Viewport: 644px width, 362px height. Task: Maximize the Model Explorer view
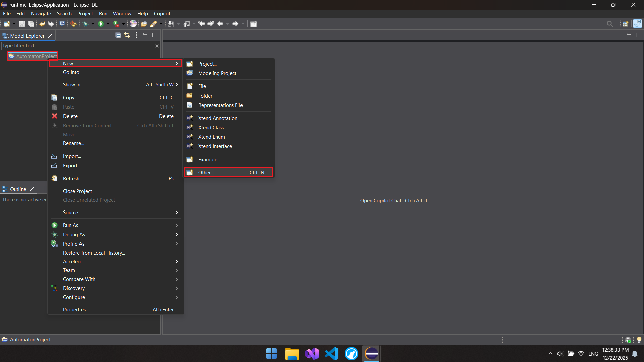pos(154,35)
